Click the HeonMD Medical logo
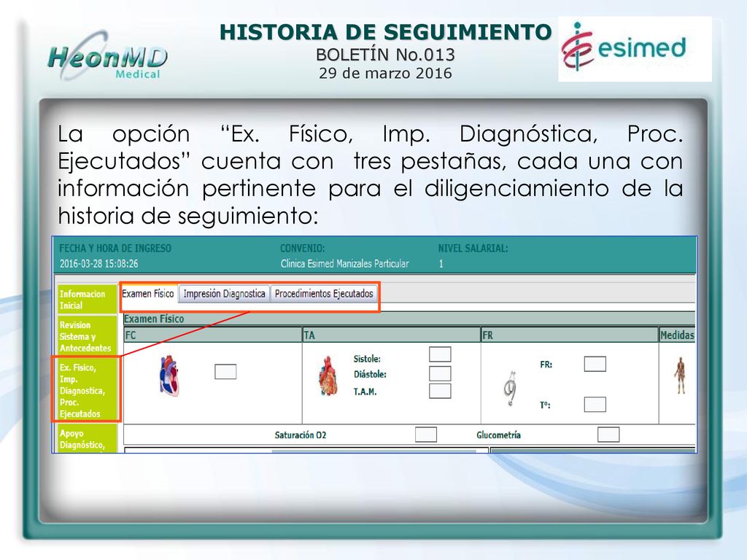The height and width of the screenshot is (560, 747). click(x=108, y=56)
